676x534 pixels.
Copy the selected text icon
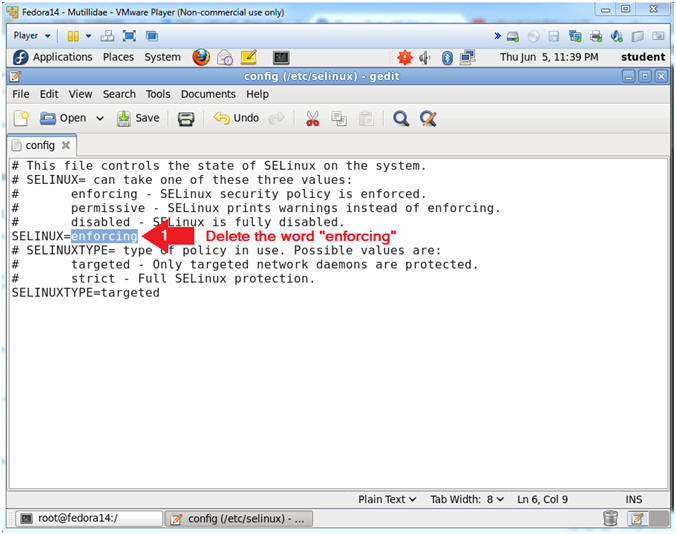339,119
